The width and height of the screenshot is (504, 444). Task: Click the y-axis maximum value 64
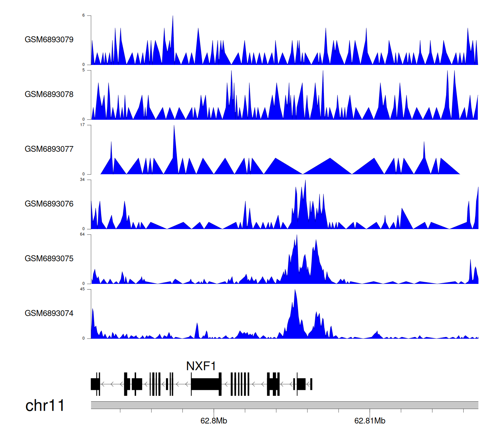coord(82,234)
